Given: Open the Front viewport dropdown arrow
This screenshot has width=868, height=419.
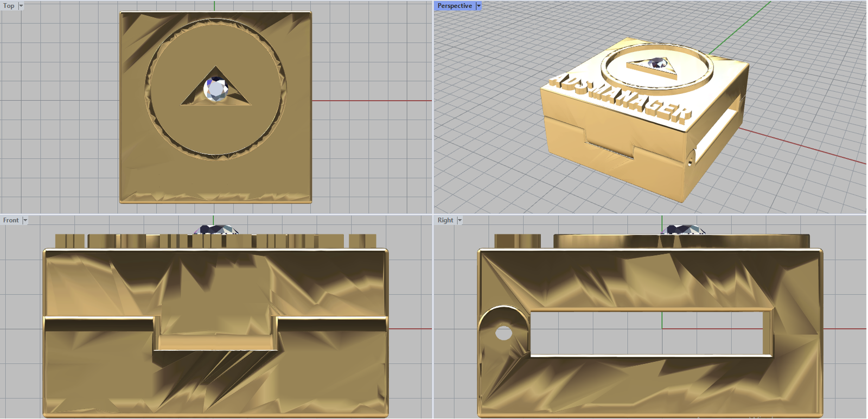Looking at the screenshot, I should tap(25, 220).
